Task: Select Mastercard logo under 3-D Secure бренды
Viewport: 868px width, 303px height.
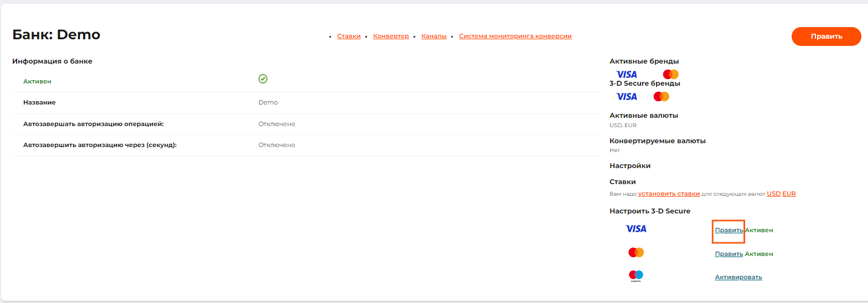Action: 661,96
